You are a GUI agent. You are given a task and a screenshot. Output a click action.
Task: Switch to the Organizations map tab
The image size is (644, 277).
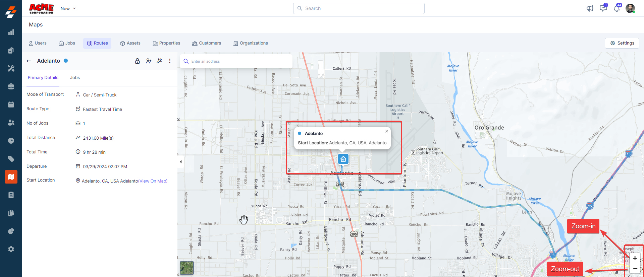[x=251, y=43]
